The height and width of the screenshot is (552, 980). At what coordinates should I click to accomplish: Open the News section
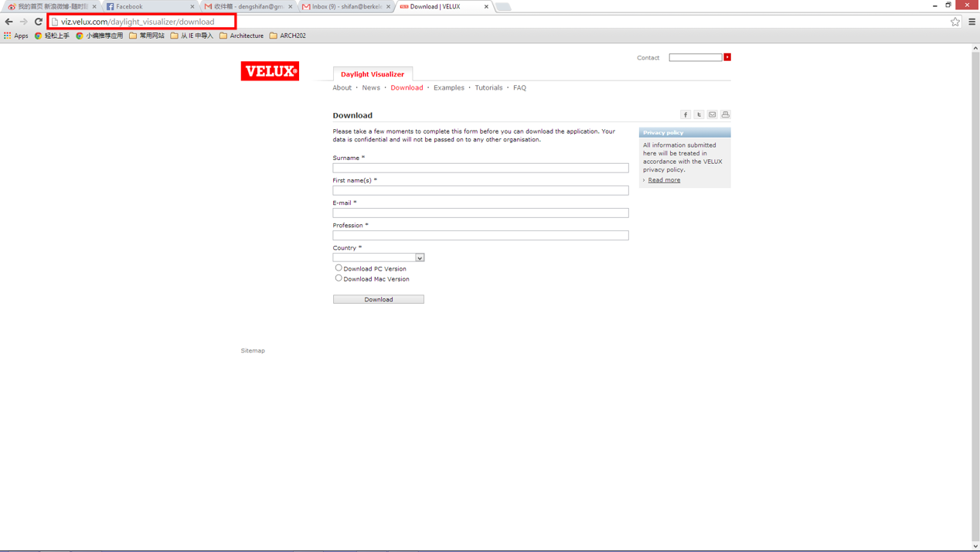click(x=371, y=88)
